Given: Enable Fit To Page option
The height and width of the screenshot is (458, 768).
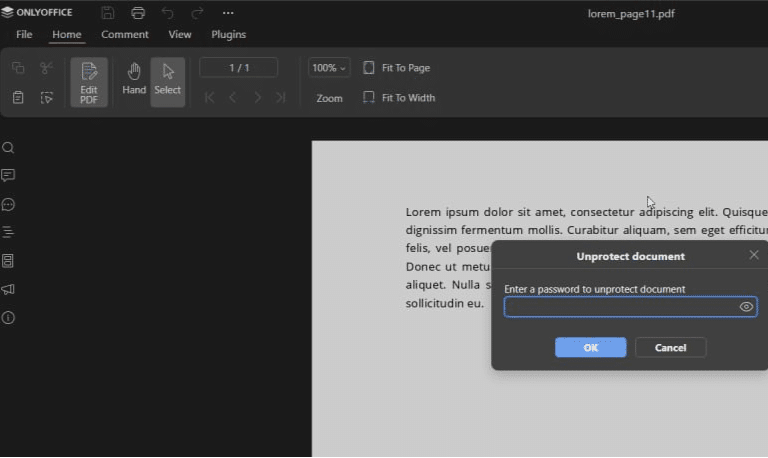Looking at the screenshot, I should [x=396, y=68].
